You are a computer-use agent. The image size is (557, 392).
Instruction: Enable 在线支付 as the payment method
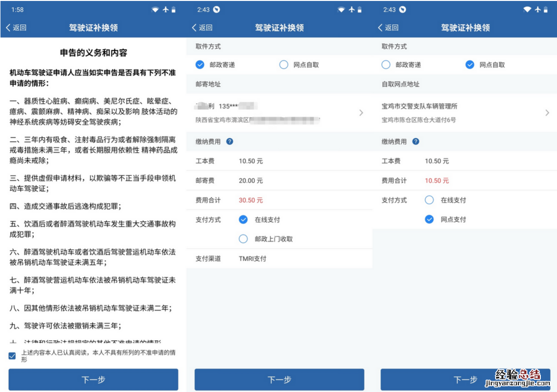[x=243, y=219]
